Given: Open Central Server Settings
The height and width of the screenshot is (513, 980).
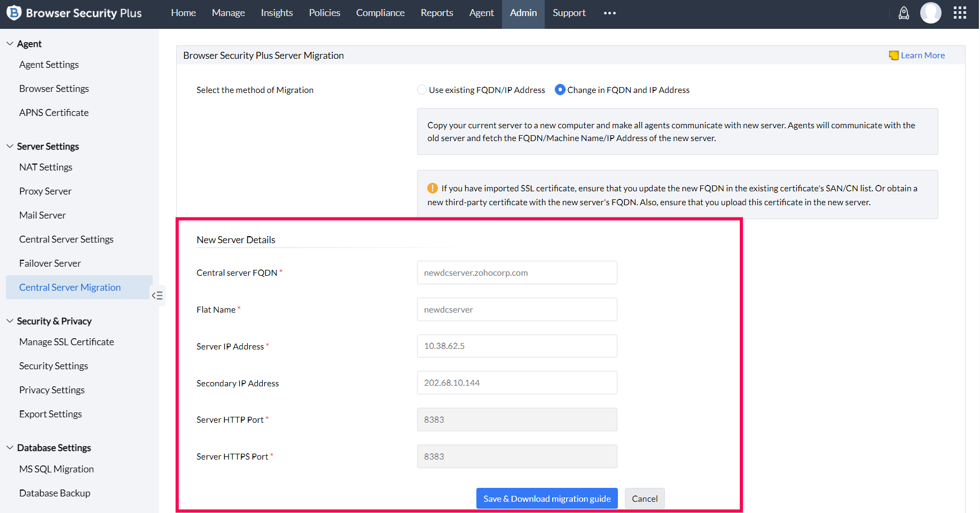Looking at the screenshot, I should [x=66, y=239].
